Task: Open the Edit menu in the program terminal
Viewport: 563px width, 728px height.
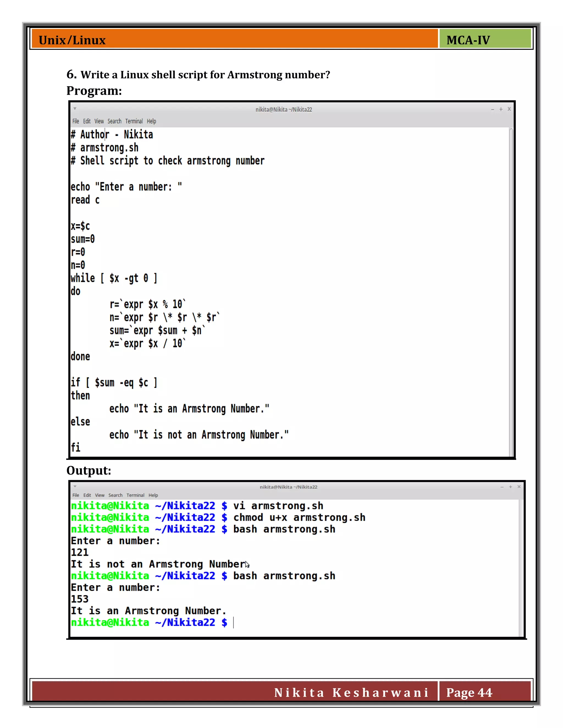Action: (x=87, y=121)
